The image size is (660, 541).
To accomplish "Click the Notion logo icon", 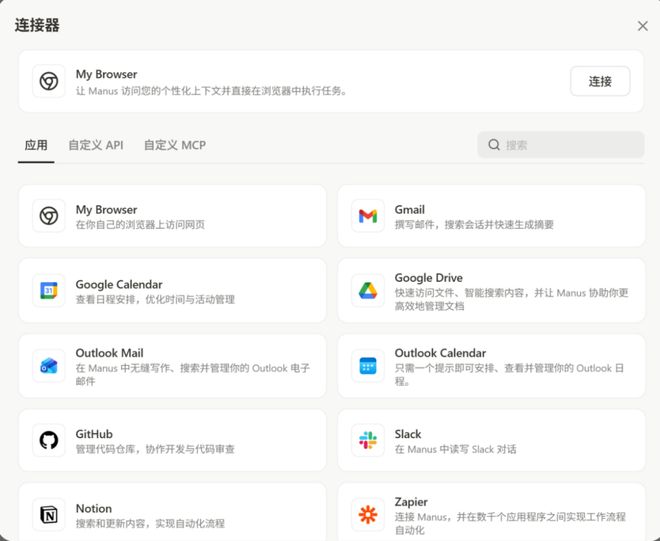I will coord(49,515).
